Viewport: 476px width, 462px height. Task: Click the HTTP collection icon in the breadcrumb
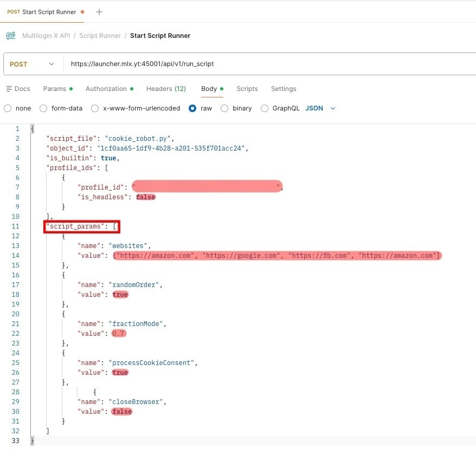pyautogui.click(x=10, y=36)
